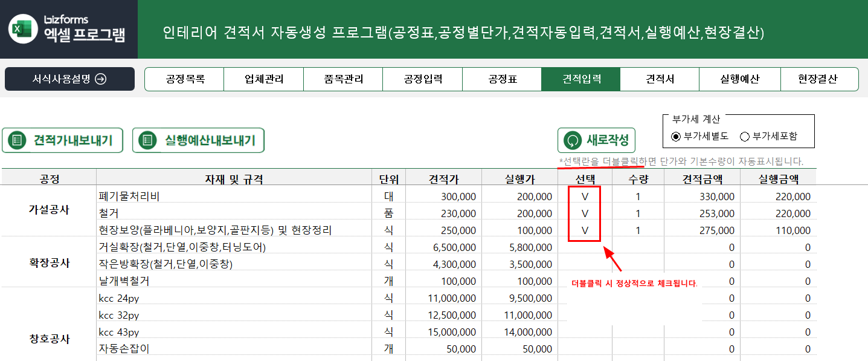The width and height of the screenshot is (868, 361).
Task: Click the 부가세 계산 group label
Action: point(696,119)
